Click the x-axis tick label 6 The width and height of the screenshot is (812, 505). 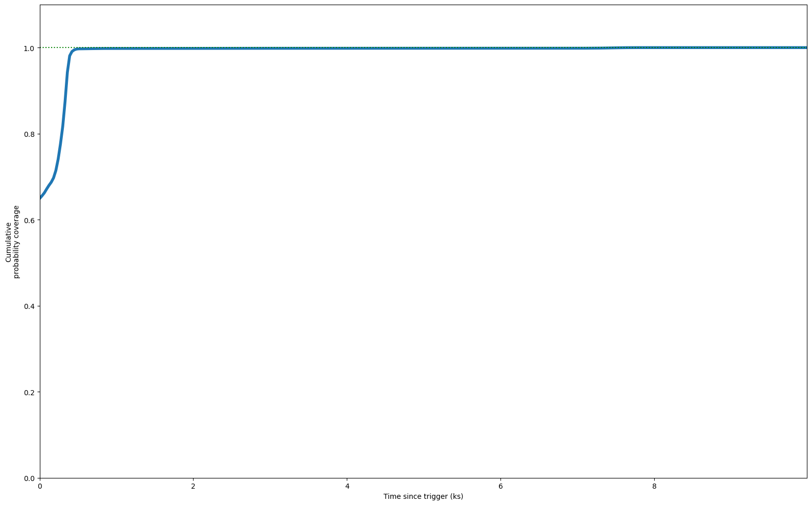[500, 487]
